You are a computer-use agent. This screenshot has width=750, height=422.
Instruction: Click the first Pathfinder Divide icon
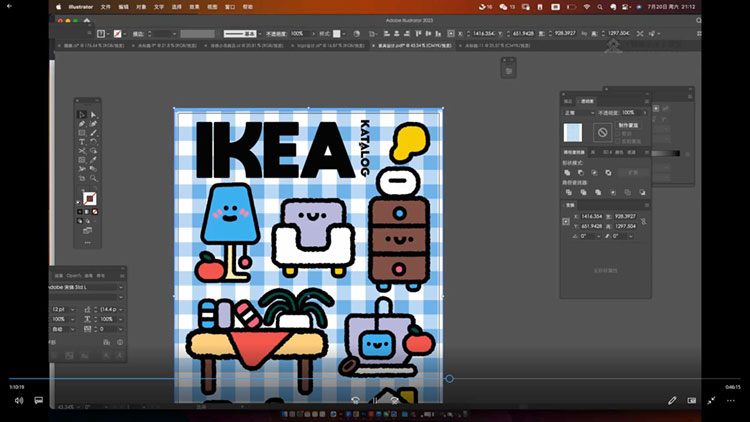(x=567, y=194)
